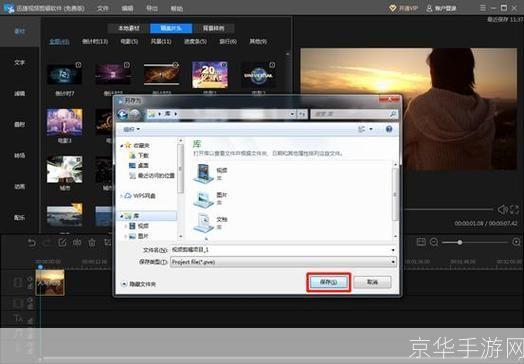Click the back arrow in the save dialog
The image size is (524, 364).
click(123, 115)
